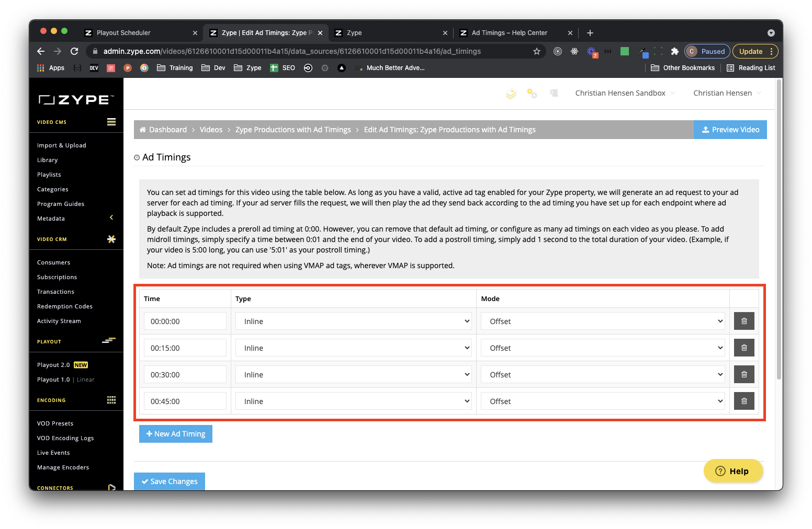Open the browser Extensions puzzle icon

point(675,51)
